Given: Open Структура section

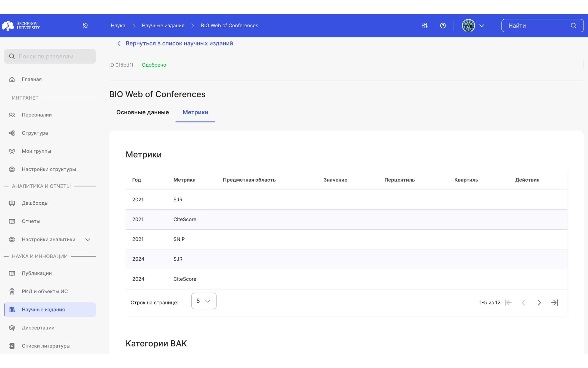Looking at the screenshot, I should coord(50,133).
